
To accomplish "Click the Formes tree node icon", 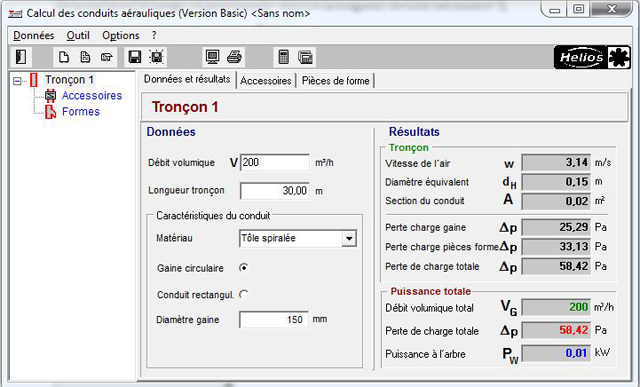I will pyautogui.click(x=50, y=111).
